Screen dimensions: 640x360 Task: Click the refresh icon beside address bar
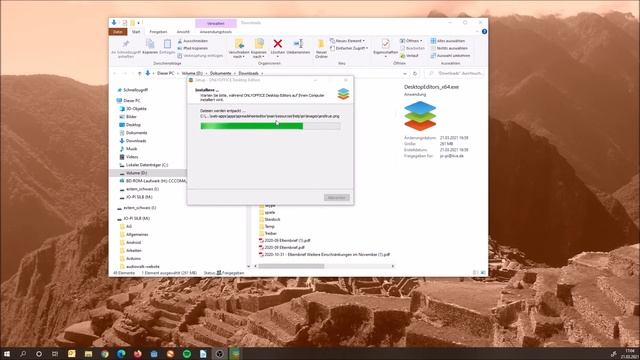[x=415, y=73]
